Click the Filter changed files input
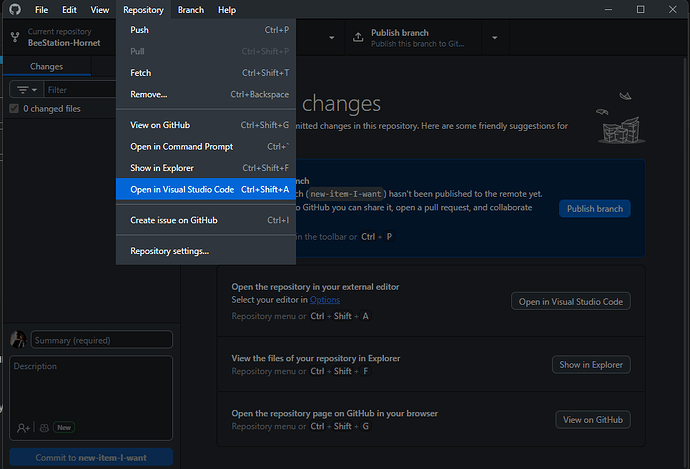 click(x=81, y=90)
